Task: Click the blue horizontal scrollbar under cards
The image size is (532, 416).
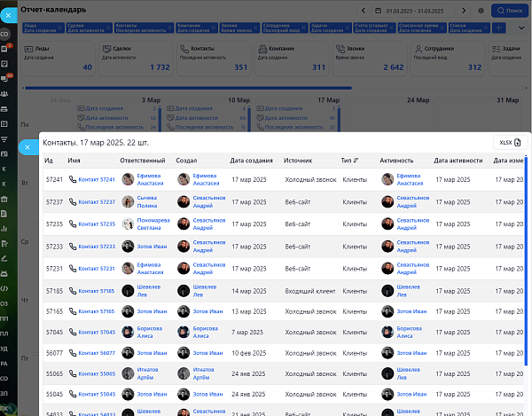Action: tap(188, 88)
